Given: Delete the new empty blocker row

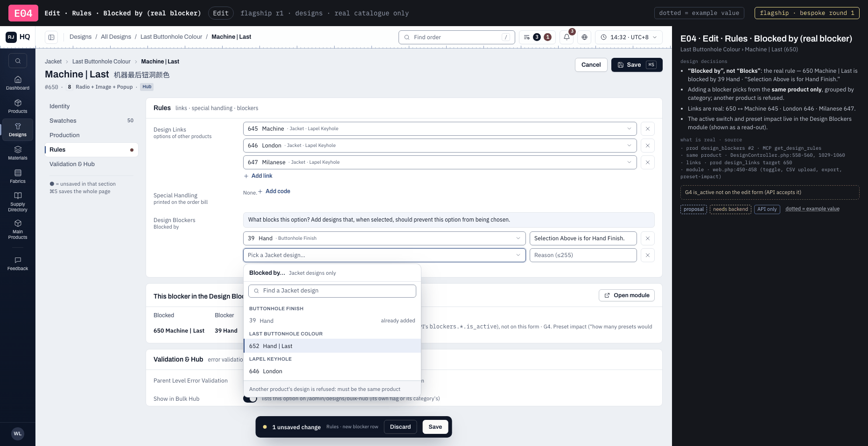Looking at the screenshot, I should pos(648,255).
